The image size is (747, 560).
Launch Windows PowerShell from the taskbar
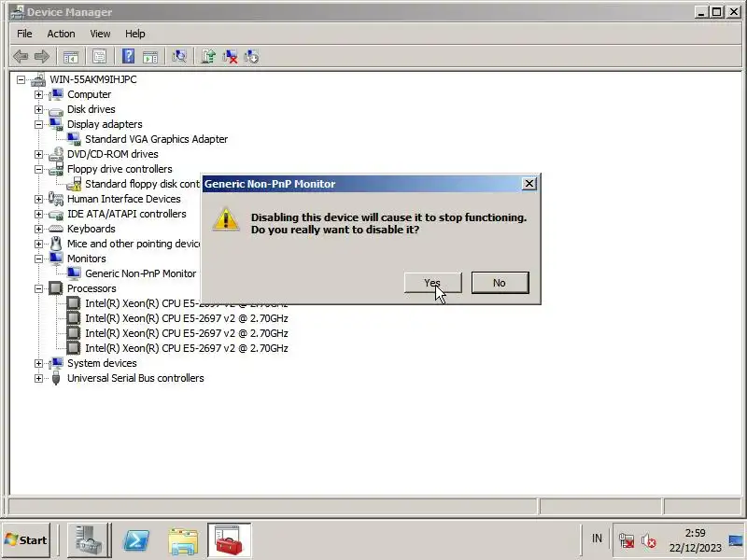pos(136,540)
